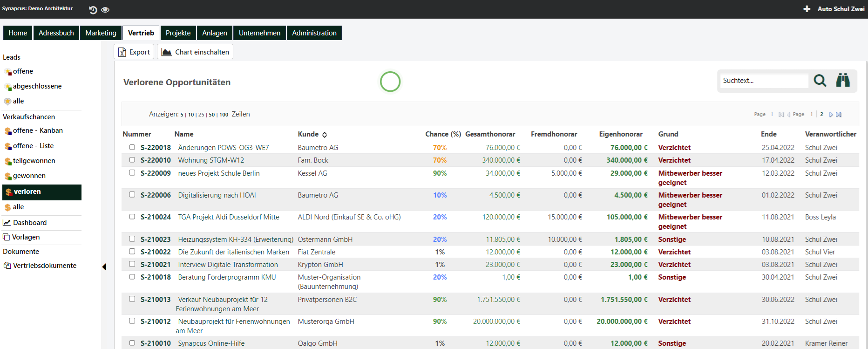Image resolution: width=868 pixels, height=349 pixels.
Task: Show 25 rows per page
Action: pos(201,115)
